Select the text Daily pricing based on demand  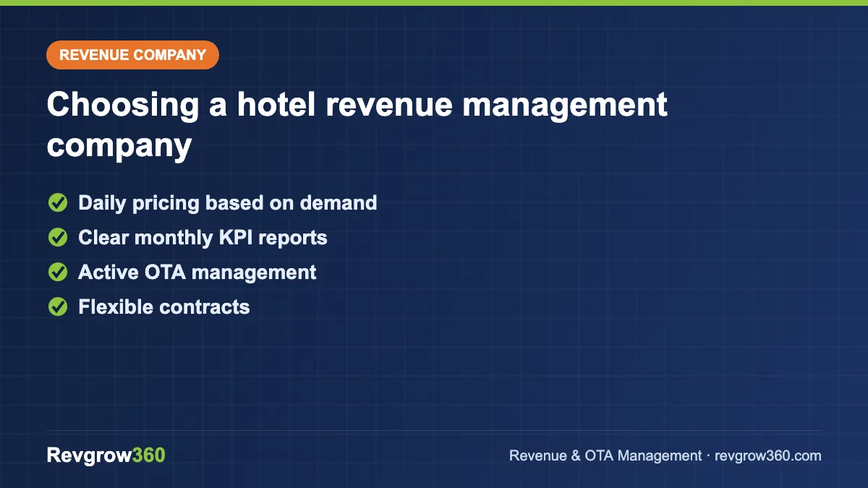227,203
